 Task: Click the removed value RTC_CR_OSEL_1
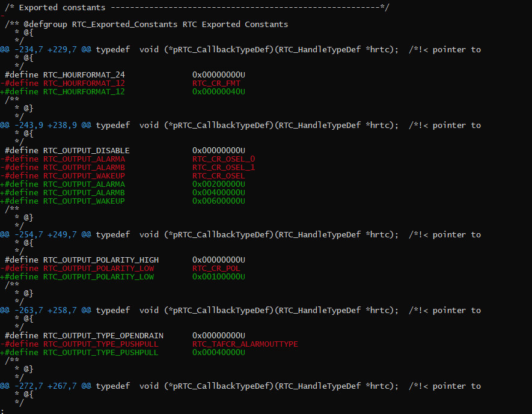pos(224,167)
